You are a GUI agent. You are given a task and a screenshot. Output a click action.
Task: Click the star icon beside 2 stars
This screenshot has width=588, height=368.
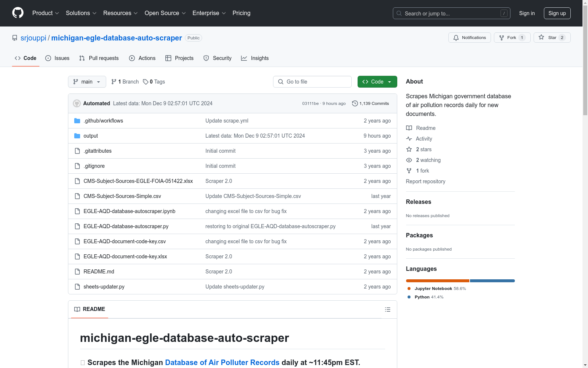(x=409, y=149)
